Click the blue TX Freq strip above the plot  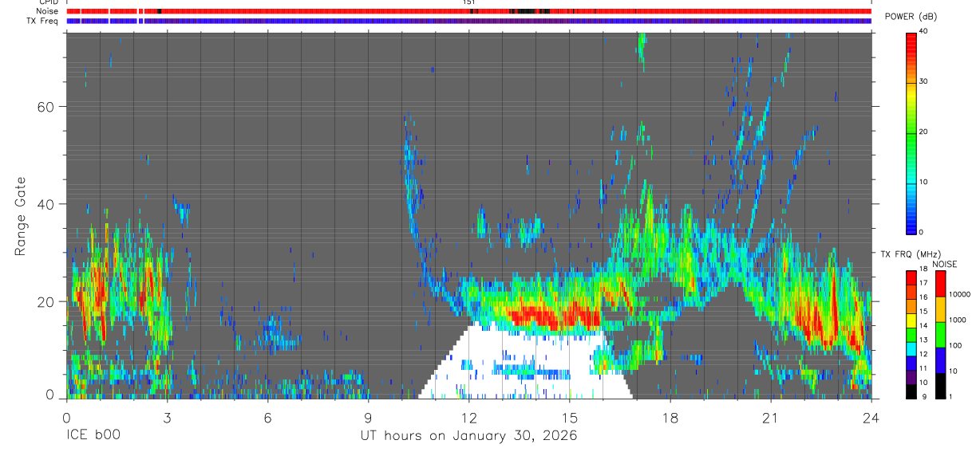coord(468,21)
